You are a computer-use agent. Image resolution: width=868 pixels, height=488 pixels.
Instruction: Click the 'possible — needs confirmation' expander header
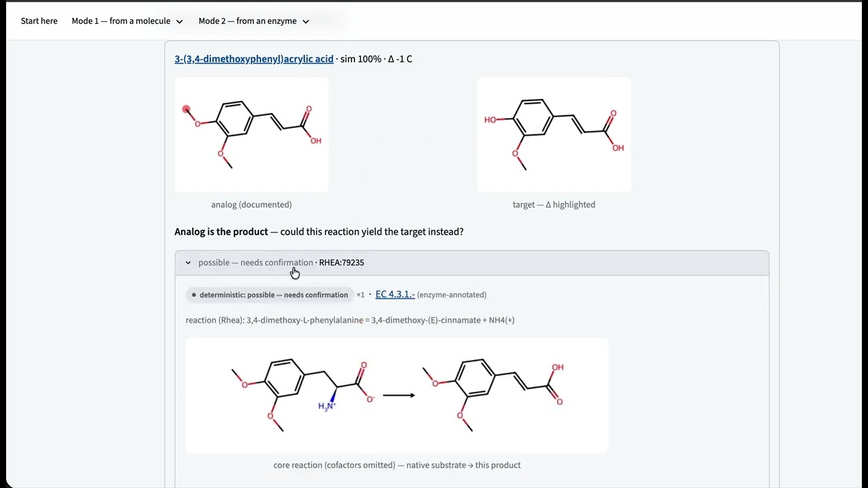[472, 263]
